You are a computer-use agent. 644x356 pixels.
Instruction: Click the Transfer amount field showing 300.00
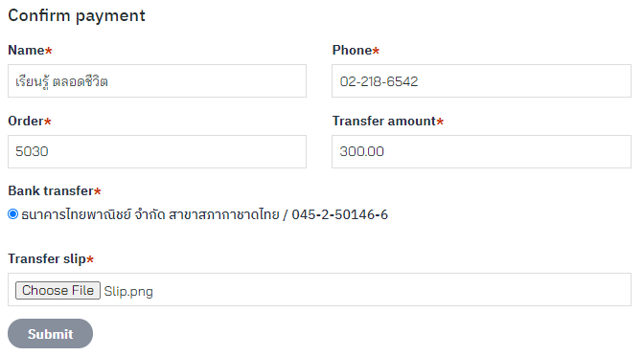pyautogui.click(x=481, y=151)
